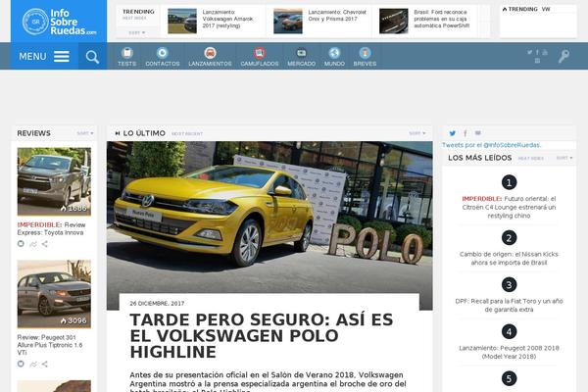Open the Breves section icon
The height and width of the screenshot is (392, 588).
pos(365,53)
